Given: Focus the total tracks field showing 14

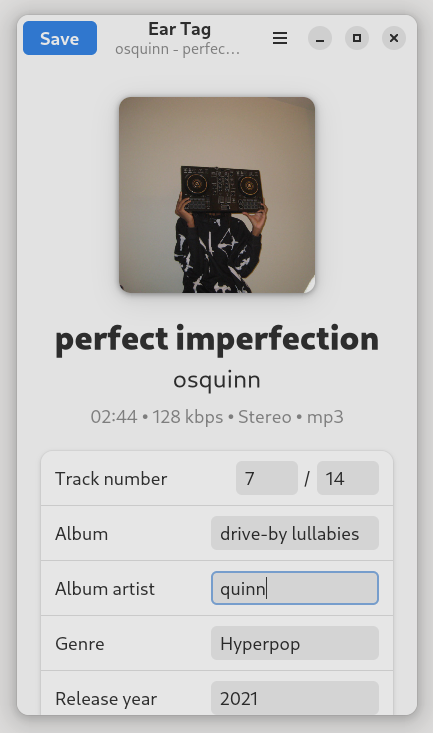Looking at the screenshot, I should (x=348, y=478).
